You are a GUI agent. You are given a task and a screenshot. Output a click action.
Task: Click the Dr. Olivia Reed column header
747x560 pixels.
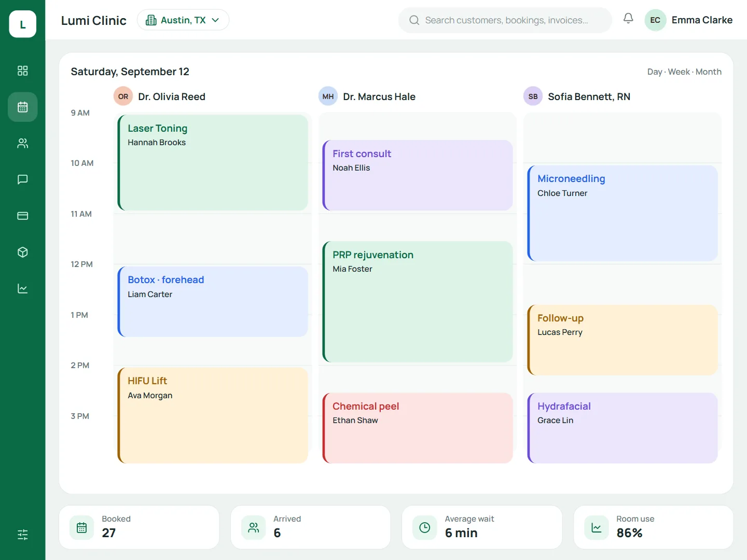(172, 96)
